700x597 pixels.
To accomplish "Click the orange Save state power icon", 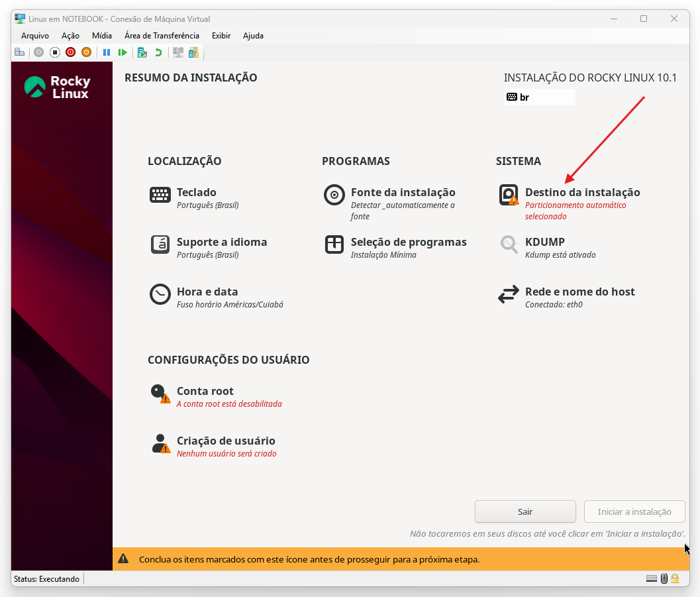I will (x=86, y=52).
